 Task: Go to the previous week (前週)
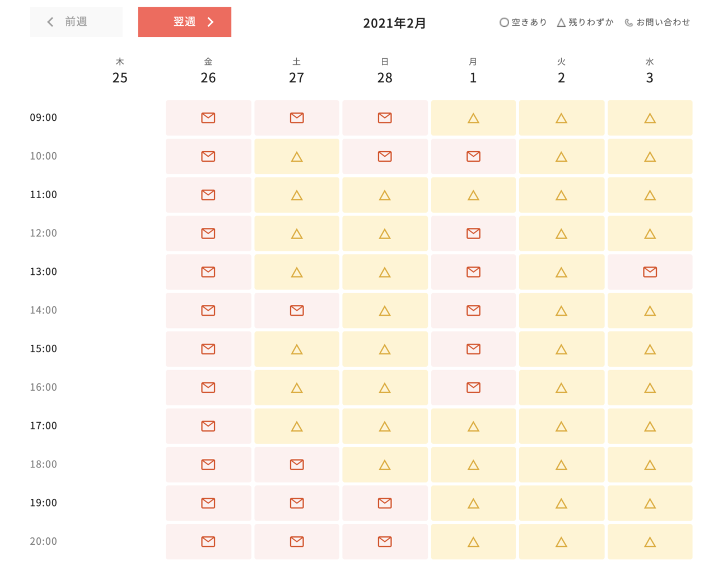[x=76, y=22]
